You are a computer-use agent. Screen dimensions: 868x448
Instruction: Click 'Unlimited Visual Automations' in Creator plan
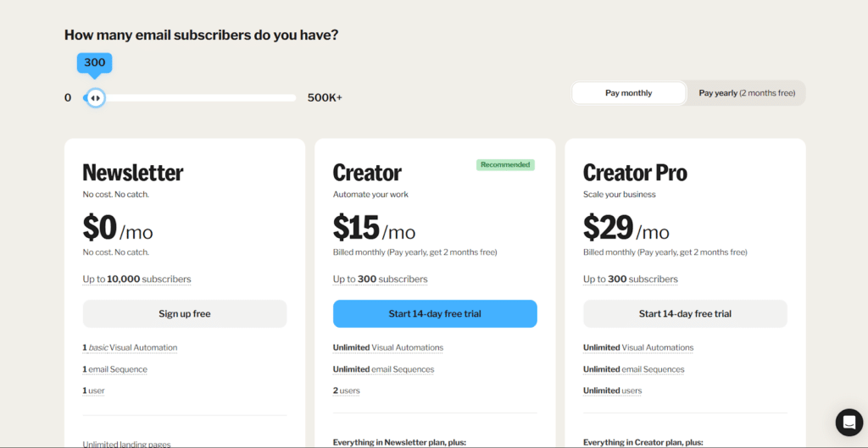(x=388, y=348)
